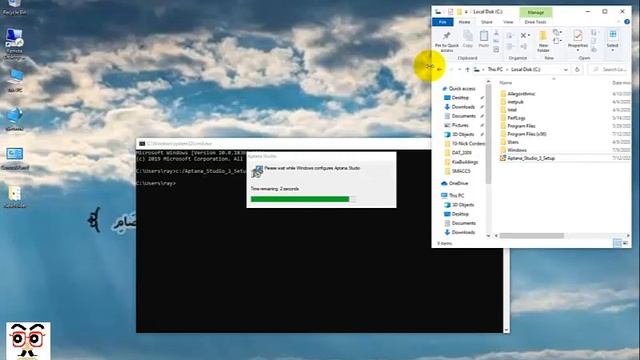
Task: Select the SMACCS folder in navigation pane
Action: (461, 171)
